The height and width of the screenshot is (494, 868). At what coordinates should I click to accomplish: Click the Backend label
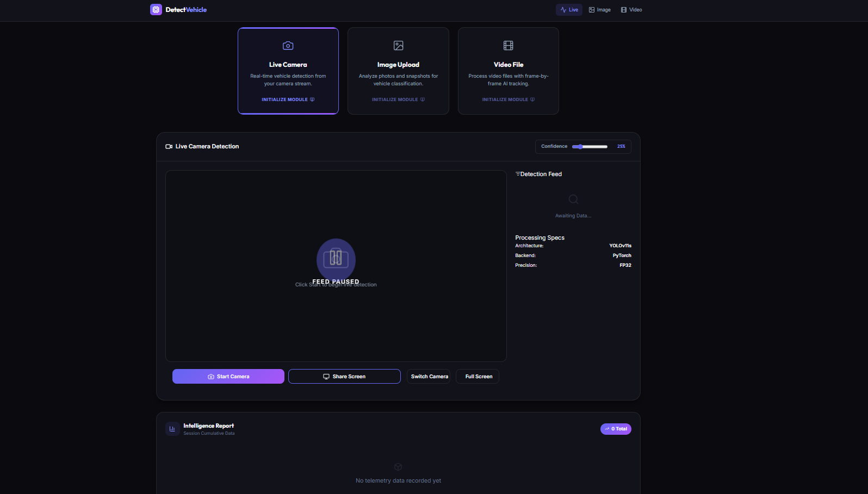525,256
